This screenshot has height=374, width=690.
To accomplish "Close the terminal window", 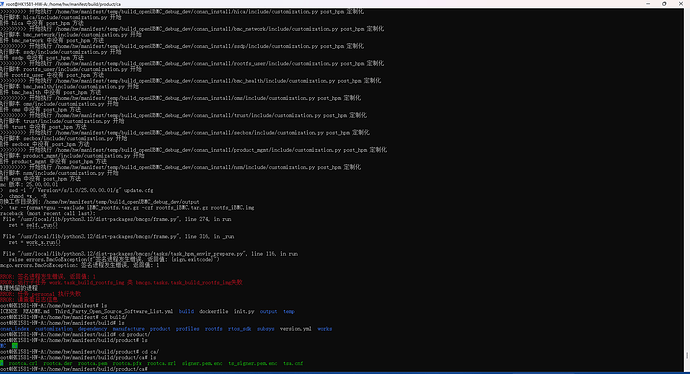I will coord(681,4).
